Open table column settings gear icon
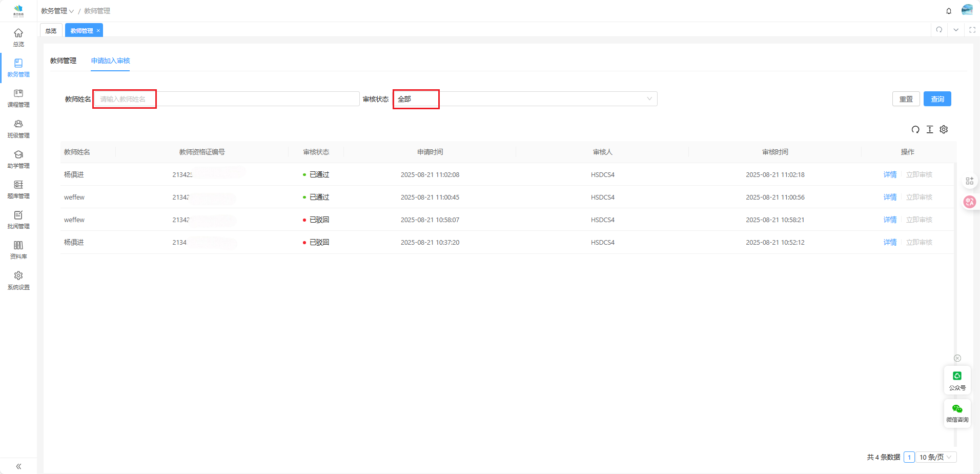The image size is (980, 474). [944, 130]
